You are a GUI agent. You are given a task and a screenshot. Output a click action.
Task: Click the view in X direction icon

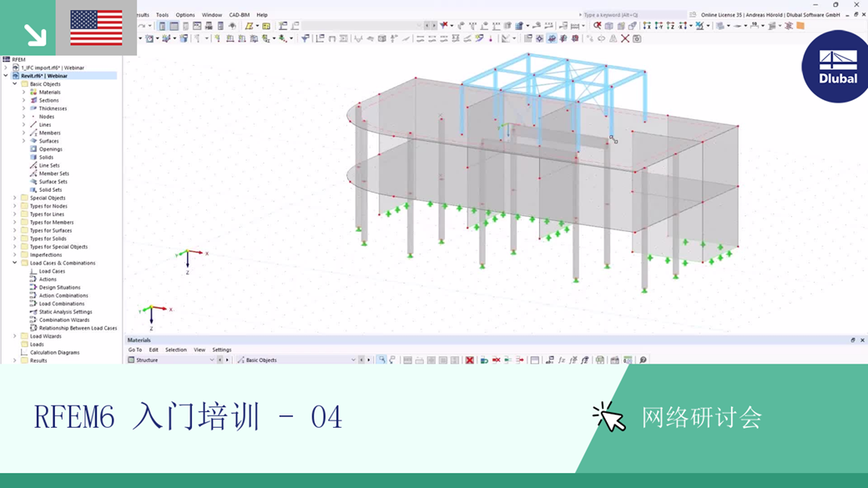[647, 26]
